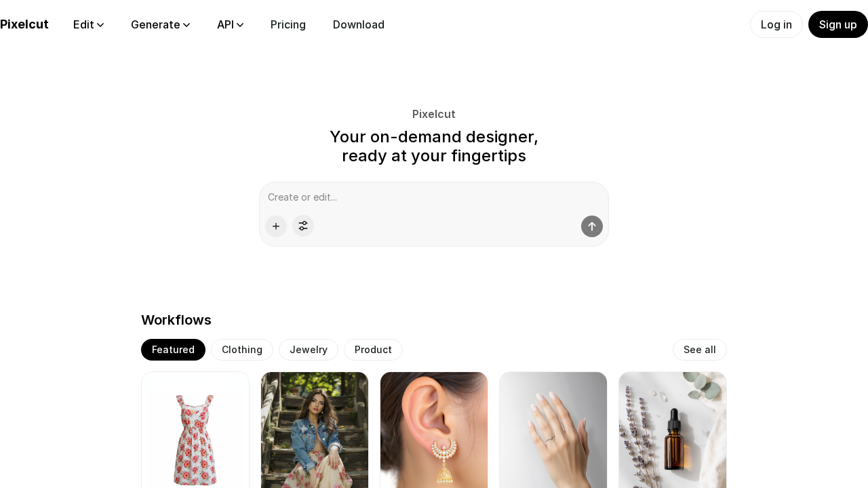Viewport: 868px width, 488px height.
Task: Select the Clothing workflows filter
Action: click(242, 350)
